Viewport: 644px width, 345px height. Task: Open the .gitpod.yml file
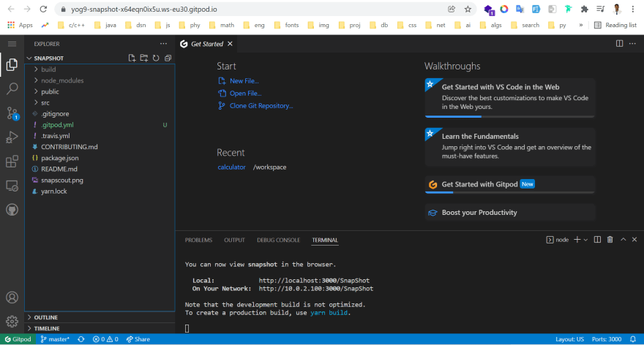click(100, 125)
